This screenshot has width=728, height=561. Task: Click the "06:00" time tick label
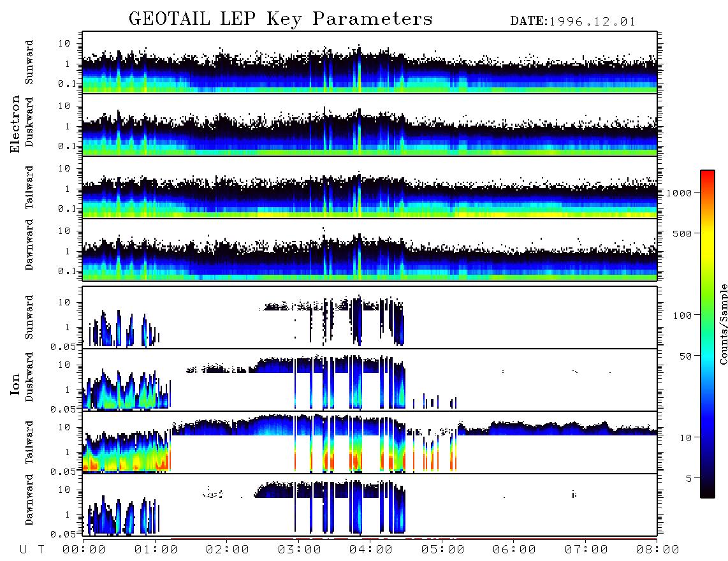(x=514, y=550)
